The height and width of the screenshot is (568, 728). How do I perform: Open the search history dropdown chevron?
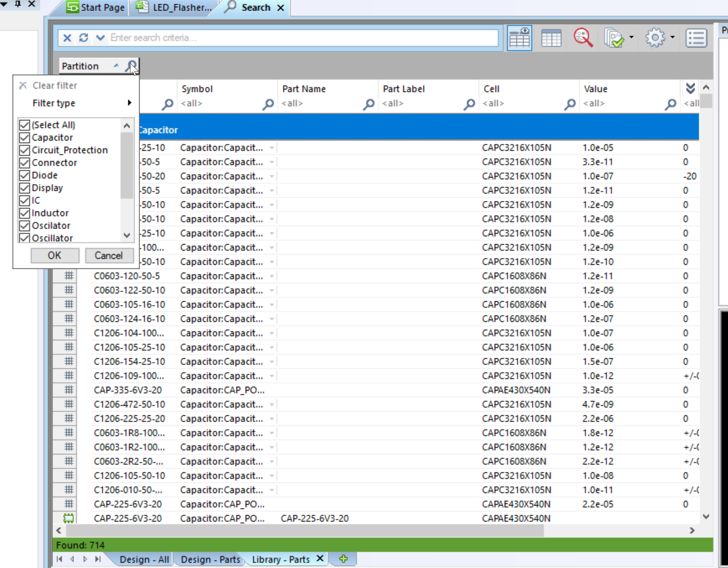(100, 38)
